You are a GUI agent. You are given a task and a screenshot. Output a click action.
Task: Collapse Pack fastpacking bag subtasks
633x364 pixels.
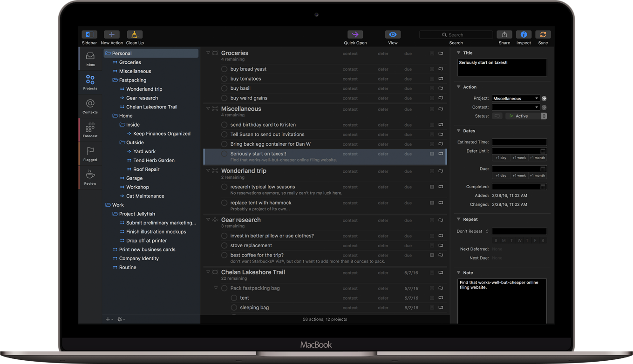coord(216,288)
